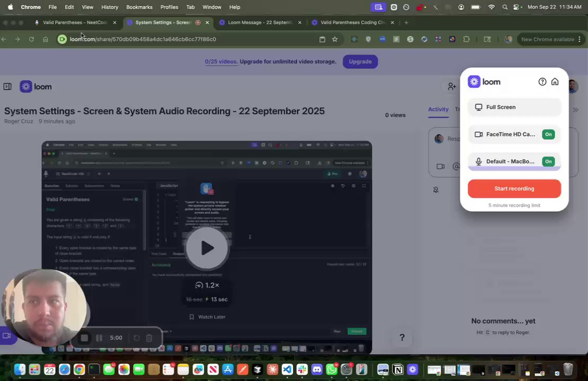Screen dimensions: 588x381
Task: Toggle the left sidebar panel icon
Action: click(7, 87)
